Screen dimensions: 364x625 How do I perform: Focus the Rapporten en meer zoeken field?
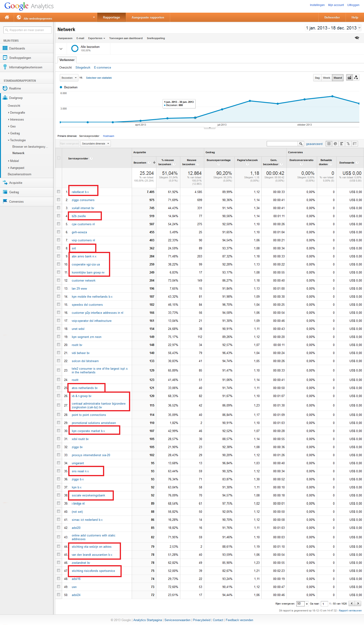(x=28, y=30)
